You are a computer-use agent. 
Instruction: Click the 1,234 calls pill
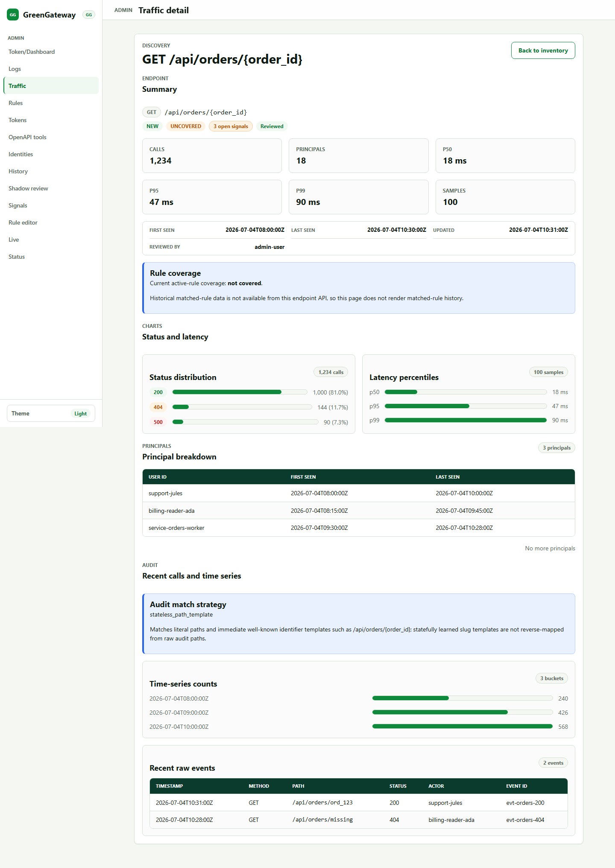point(331,372)
